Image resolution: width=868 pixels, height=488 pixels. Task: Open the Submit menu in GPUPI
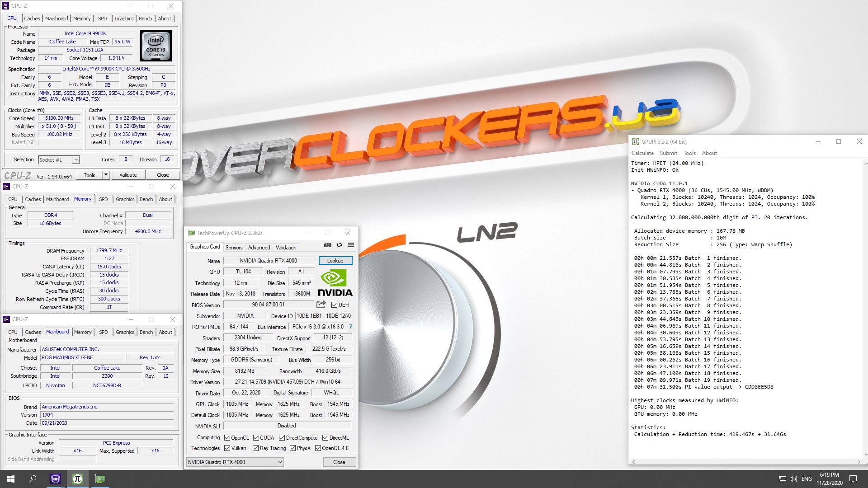[x=668, y=153]
